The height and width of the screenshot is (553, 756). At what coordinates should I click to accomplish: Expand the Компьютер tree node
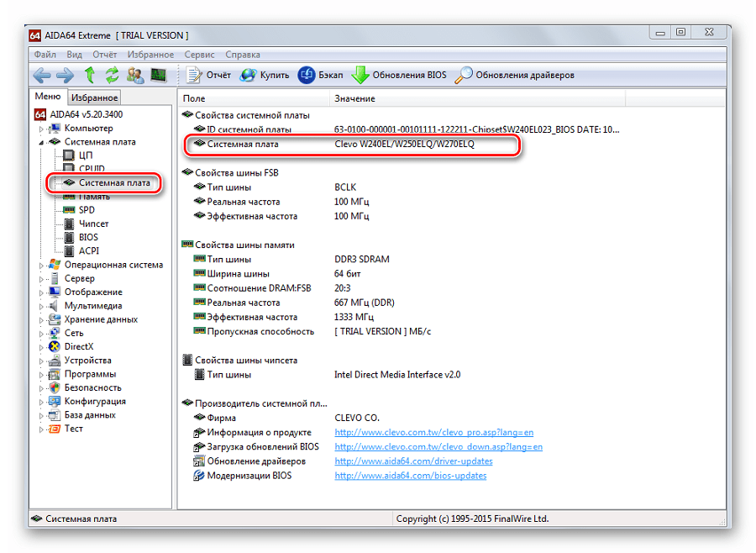click(41, 129)
